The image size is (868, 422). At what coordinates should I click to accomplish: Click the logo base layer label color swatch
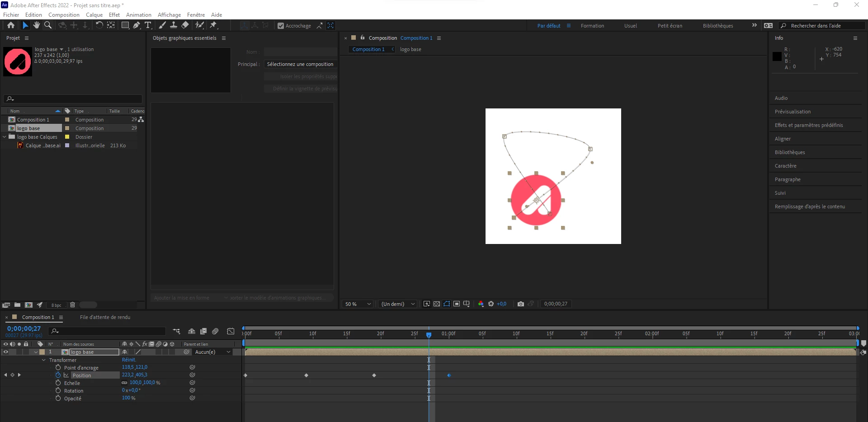pyautogui.click(x=42, y=352)
